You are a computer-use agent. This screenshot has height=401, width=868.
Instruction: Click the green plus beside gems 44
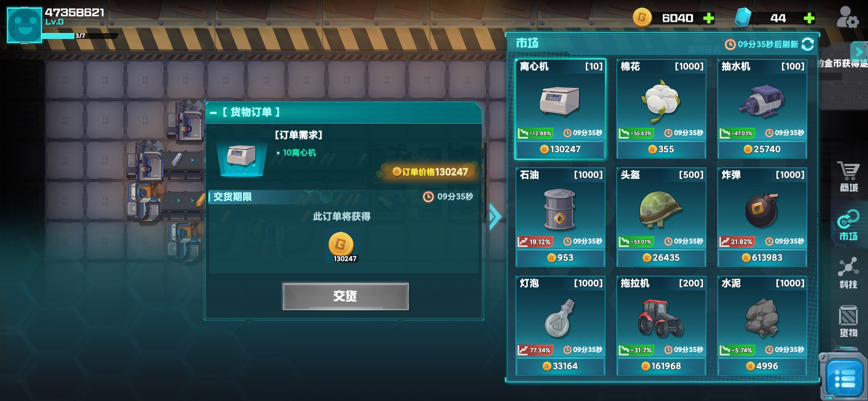[809, 18]
